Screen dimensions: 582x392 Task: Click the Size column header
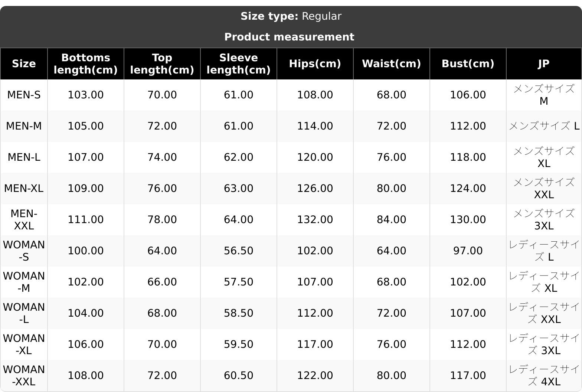pos(24,63)
